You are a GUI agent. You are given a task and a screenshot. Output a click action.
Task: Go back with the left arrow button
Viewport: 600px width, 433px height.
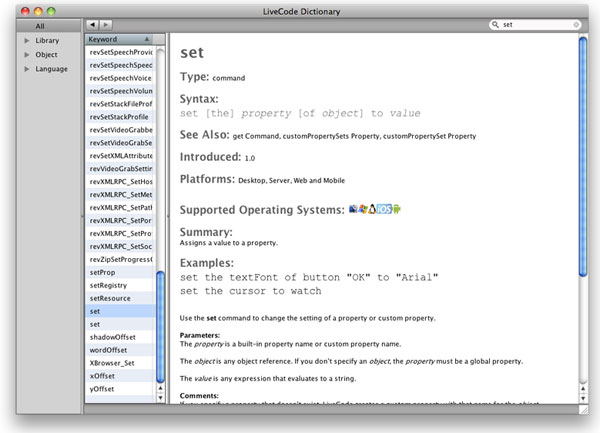click(x=92, y=25)
